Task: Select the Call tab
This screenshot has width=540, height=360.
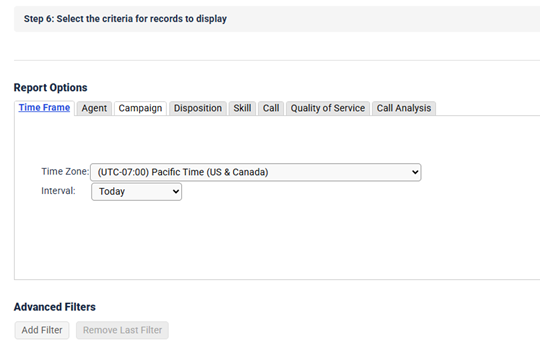Action: point(271,108)
